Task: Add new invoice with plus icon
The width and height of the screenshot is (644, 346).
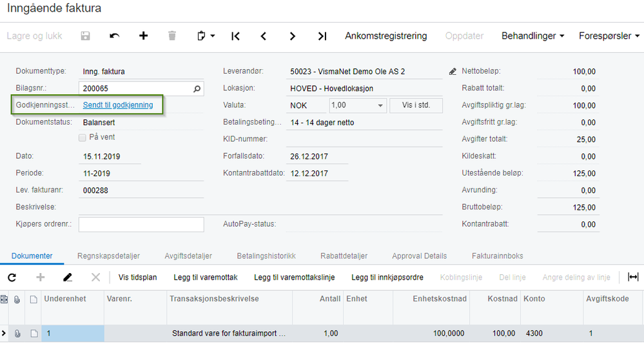Action: pyautogui.click(x=143, y=36)
